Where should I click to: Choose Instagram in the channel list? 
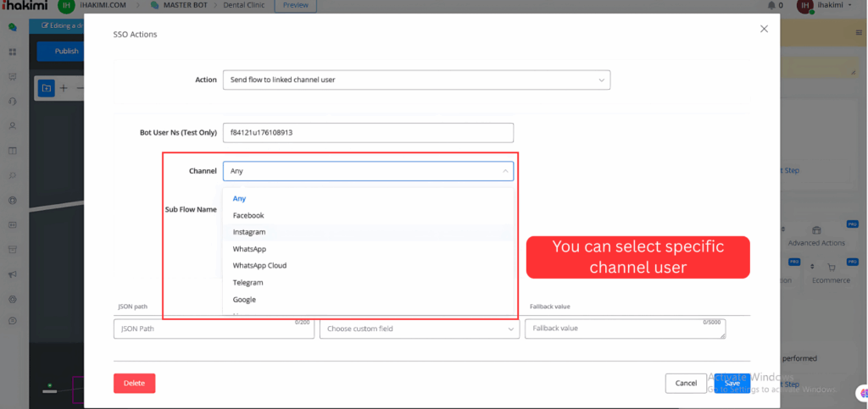pos(249,232)
